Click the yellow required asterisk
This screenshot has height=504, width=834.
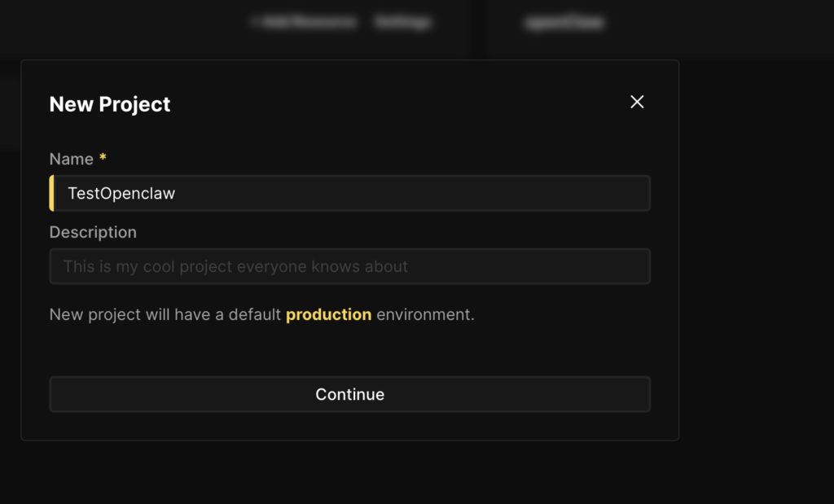click(103, 158)
